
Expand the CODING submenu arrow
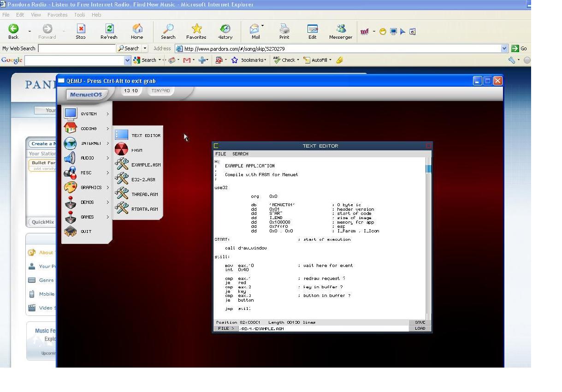tap(108, 129)
